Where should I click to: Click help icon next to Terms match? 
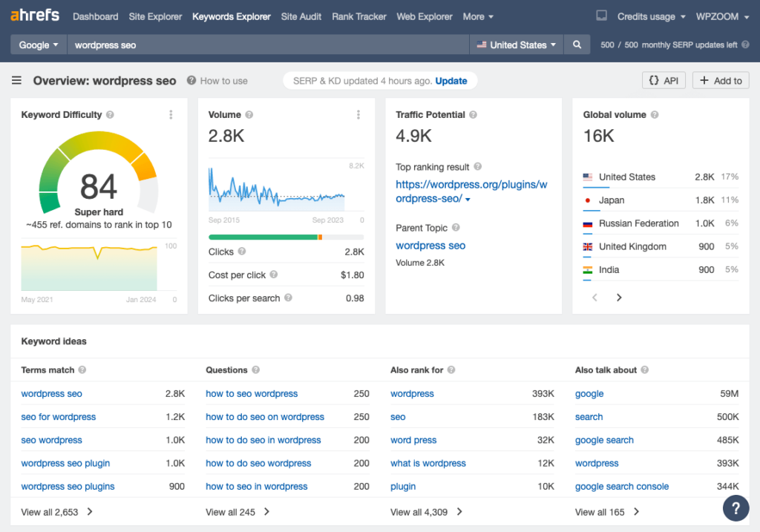point(82,370)
